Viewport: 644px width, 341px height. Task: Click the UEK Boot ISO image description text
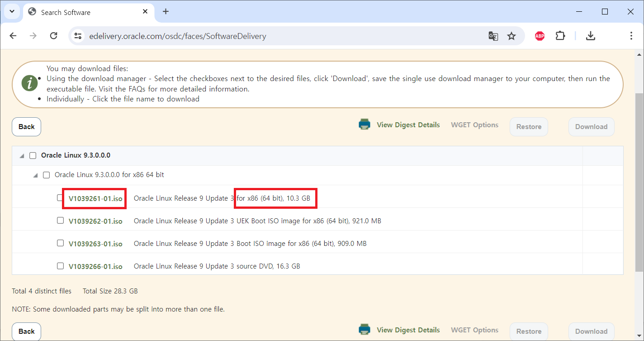pos(257,221)
